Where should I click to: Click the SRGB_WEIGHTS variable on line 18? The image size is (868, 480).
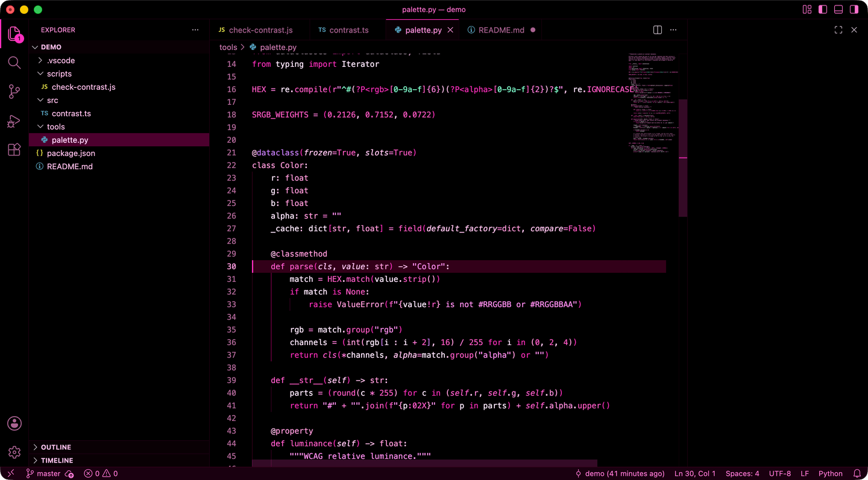(280, 114)
